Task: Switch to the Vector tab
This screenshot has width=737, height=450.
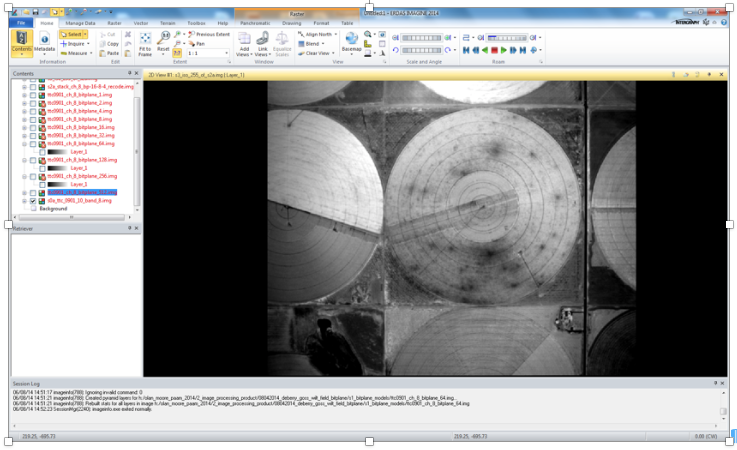Action: [141, 23]
